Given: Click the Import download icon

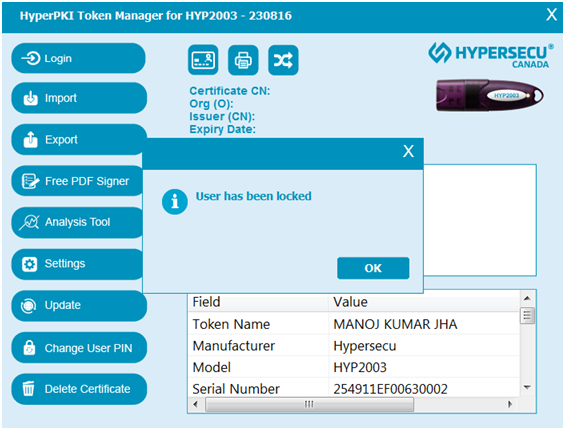Looking at the screenshot, I should pos(31,98).
